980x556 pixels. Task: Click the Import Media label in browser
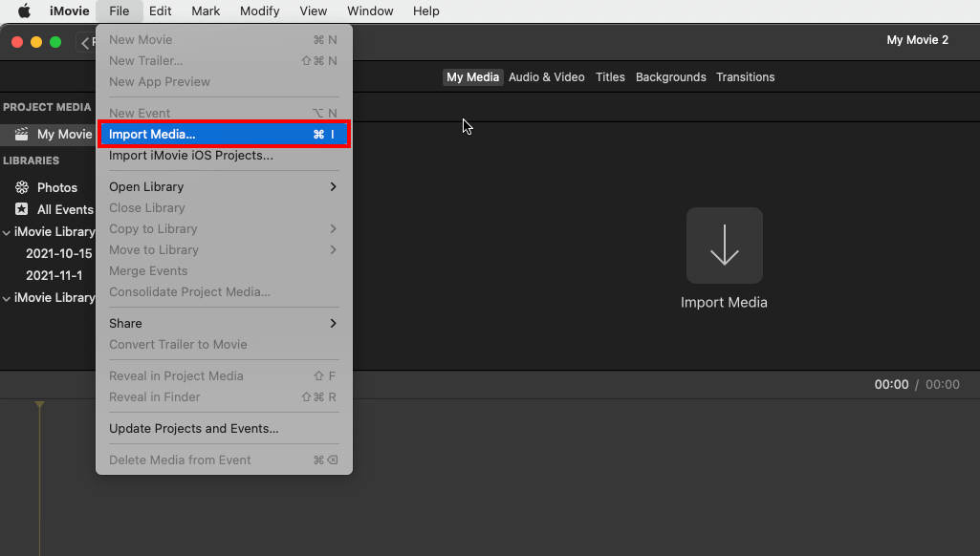(x=724, y=303)
